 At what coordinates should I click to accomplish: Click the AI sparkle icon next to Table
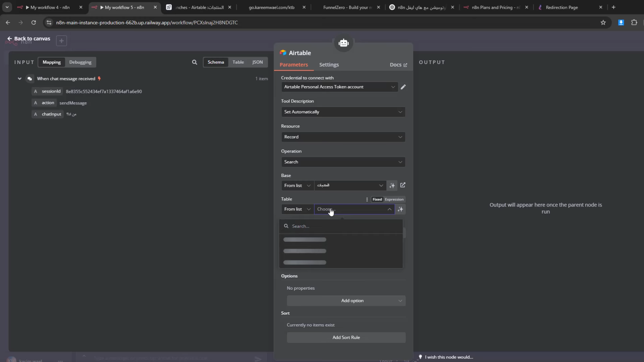coord(400,209)
